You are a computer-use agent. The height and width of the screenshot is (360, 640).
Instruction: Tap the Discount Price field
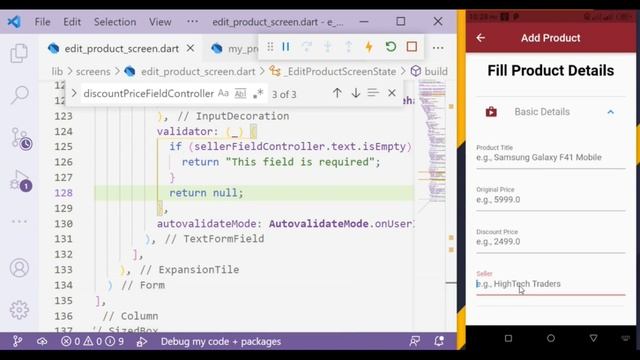(550, 240)
